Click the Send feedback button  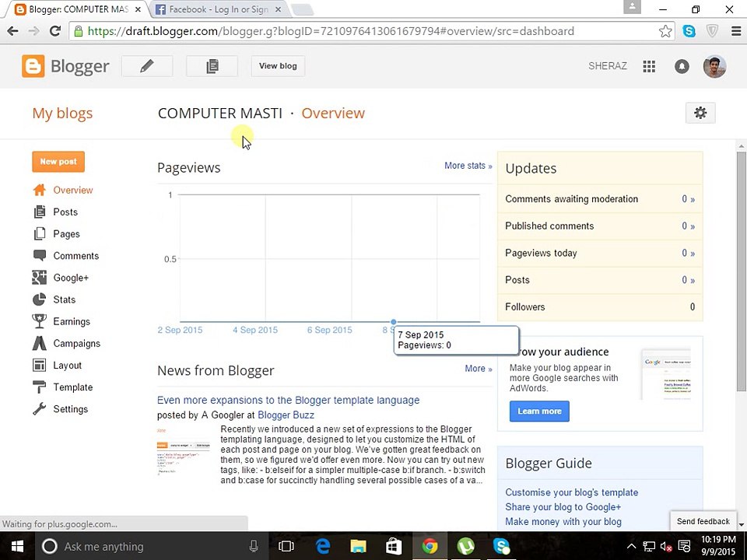pyautogui.click(x=703, y=521)
